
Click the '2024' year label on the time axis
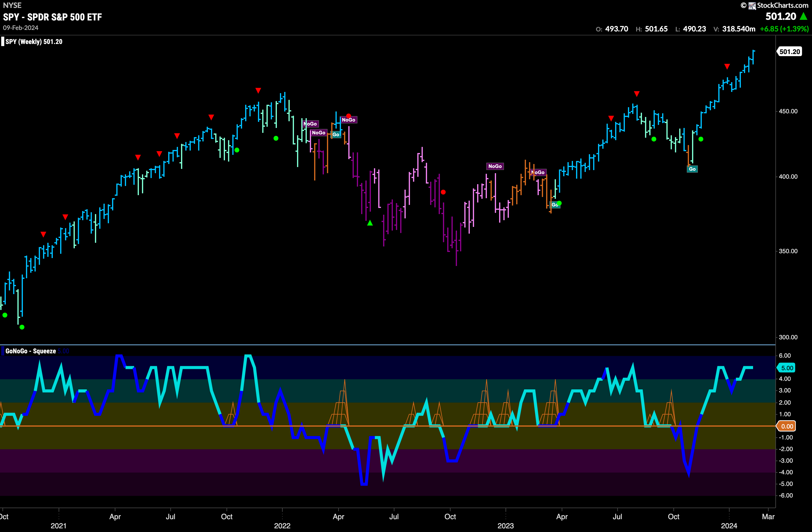click(x=729, y=526)
